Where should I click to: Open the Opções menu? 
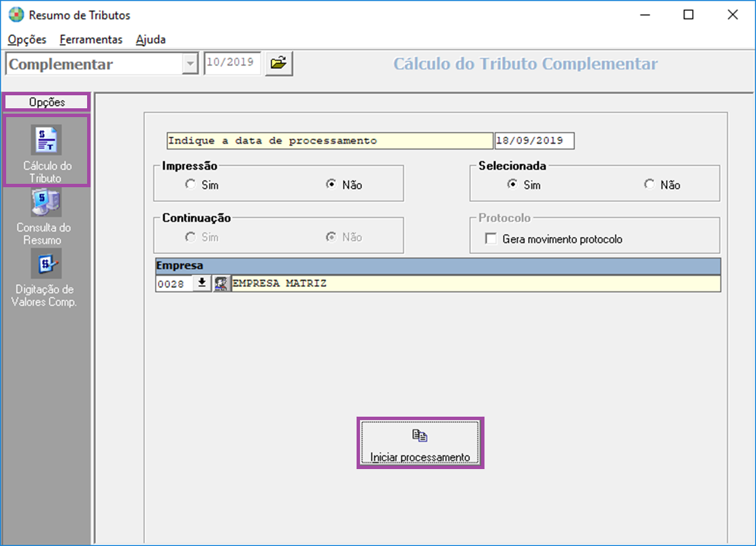coord(27,39)
